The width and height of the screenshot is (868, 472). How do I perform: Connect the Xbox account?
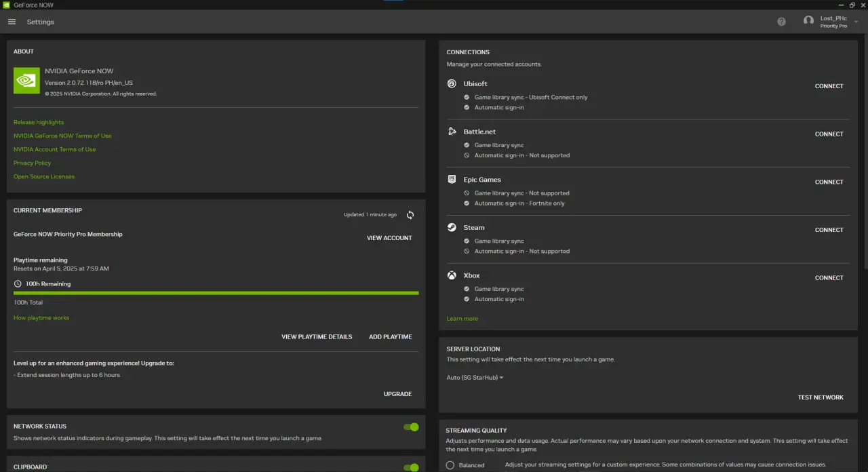coord(829,278)
